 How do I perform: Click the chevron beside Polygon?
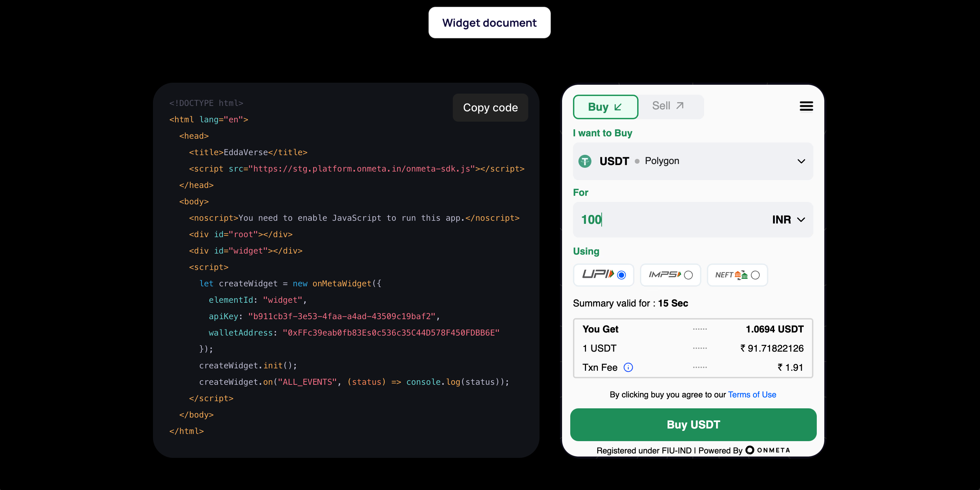pyautogui.click(x=801, y=161)
